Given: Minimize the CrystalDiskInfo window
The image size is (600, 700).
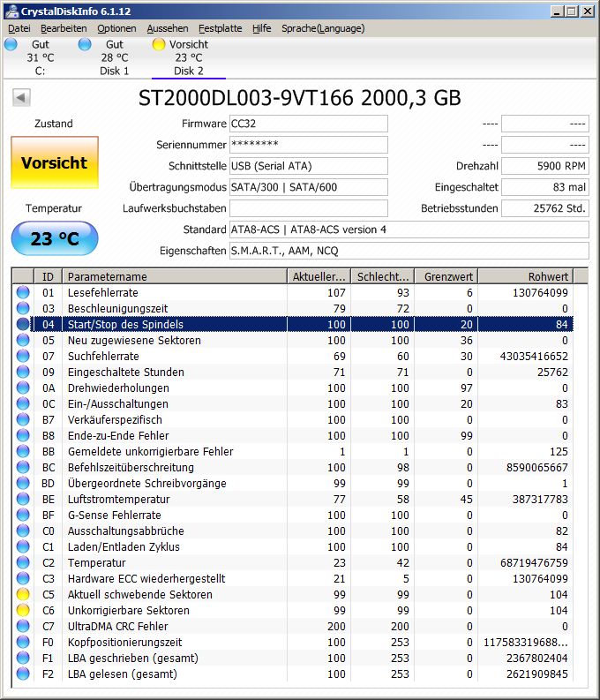Looking at the screenshot, I should [x=556, y=11].
